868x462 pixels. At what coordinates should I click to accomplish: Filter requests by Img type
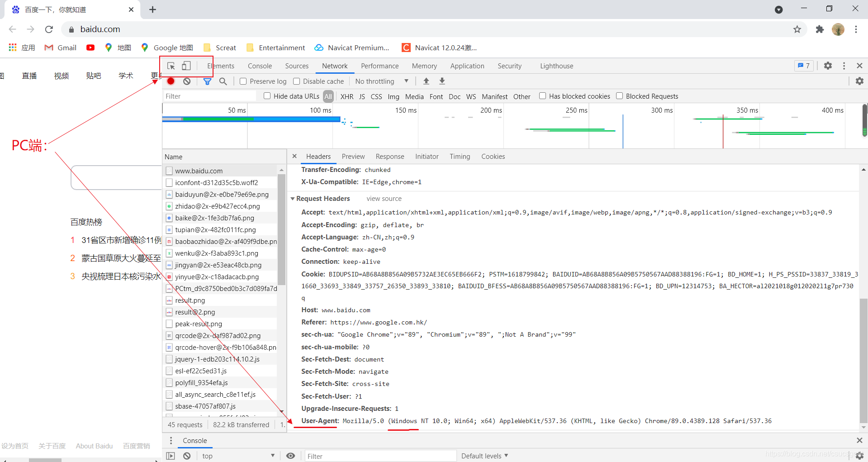(x=394, y=96)
